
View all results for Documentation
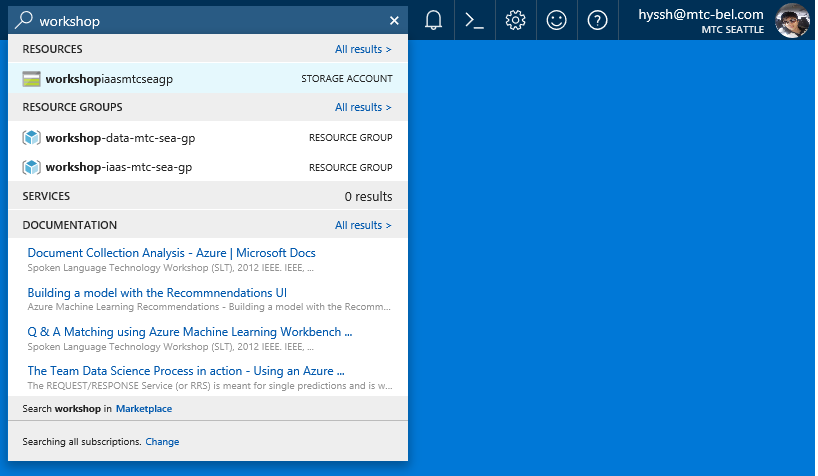(363, 225)
